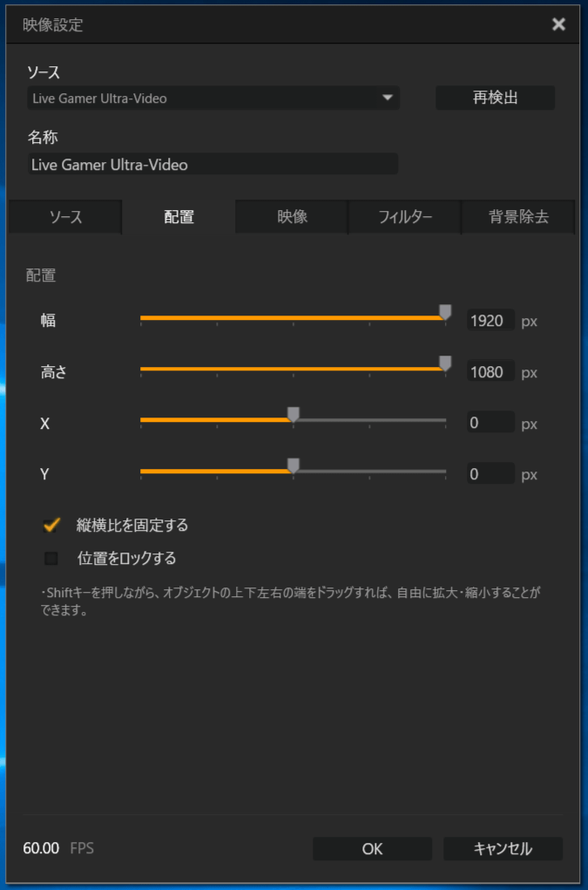
Task: Switch to the フィルター tab
Action: 405,217
